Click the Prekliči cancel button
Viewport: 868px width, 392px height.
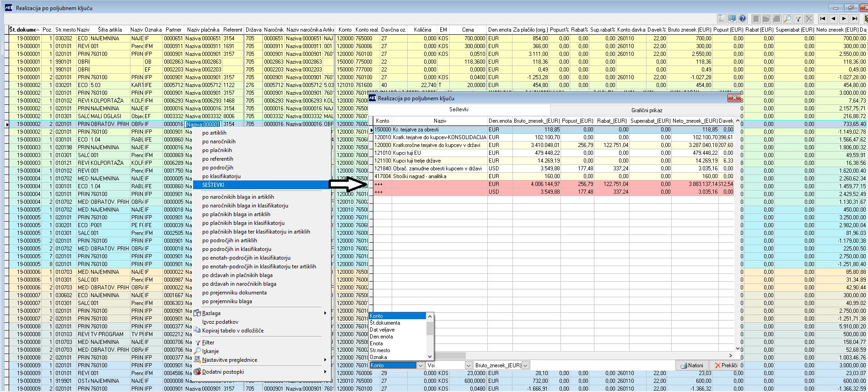pyautogui.click(x=725, y=365)
